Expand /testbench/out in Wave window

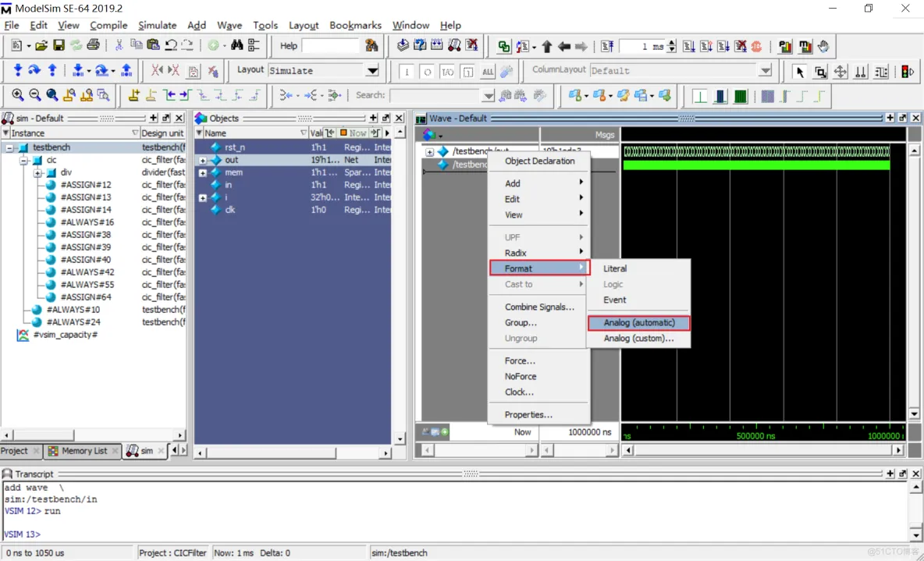(429, 152)
